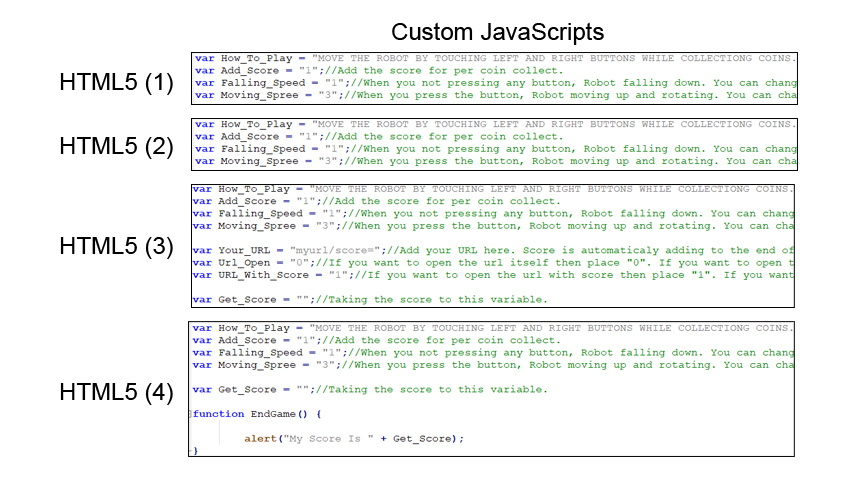Click the "function EndGame()" code line
The image size is (854, 480).
(x=257, y=414)
